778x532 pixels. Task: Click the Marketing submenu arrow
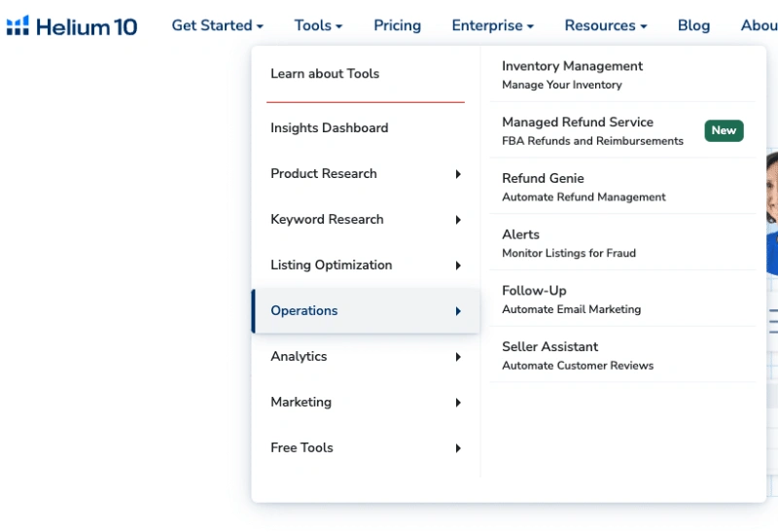click(x=458, y=403)
